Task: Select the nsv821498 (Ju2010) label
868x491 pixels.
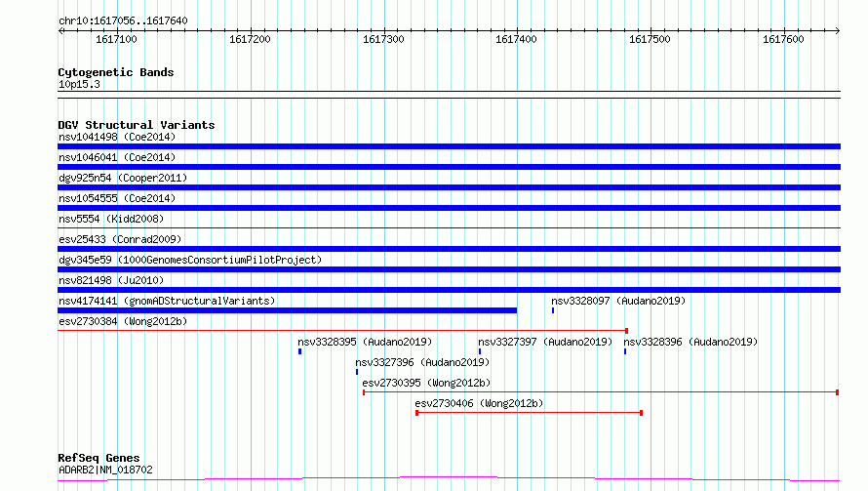Action: (111, 280)
